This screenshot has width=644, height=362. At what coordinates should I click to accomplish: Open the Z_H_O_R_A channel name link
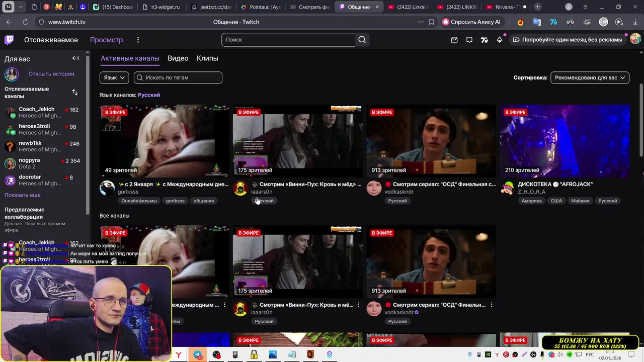tap(531, 192)
